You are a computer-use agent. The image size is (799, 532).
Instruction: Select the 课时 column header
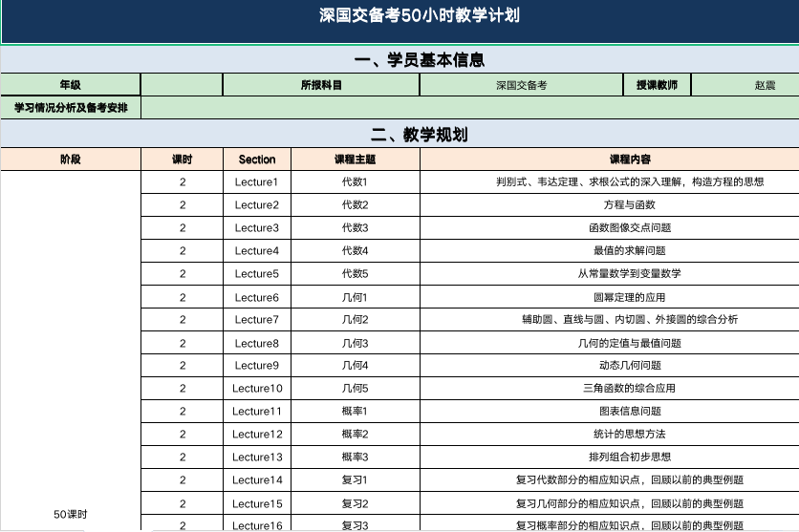click(182, 160)
